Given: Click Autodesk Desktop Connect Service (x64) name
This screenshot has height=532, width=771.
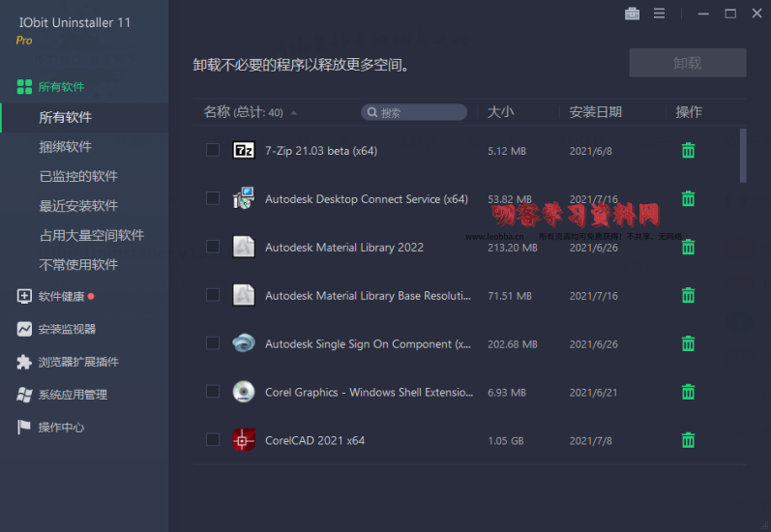Looking at the screenshot, I should tap(367, 199).
